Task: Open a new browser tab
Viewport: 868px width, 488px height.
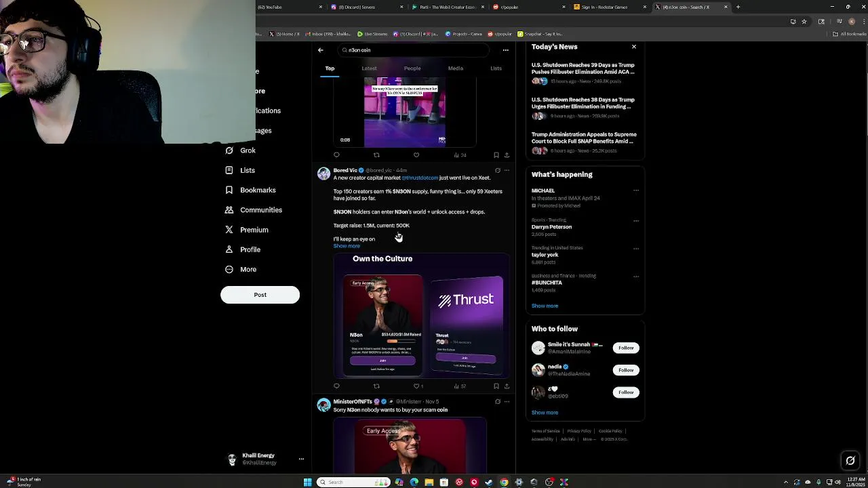Action: [x=738, y=7]
